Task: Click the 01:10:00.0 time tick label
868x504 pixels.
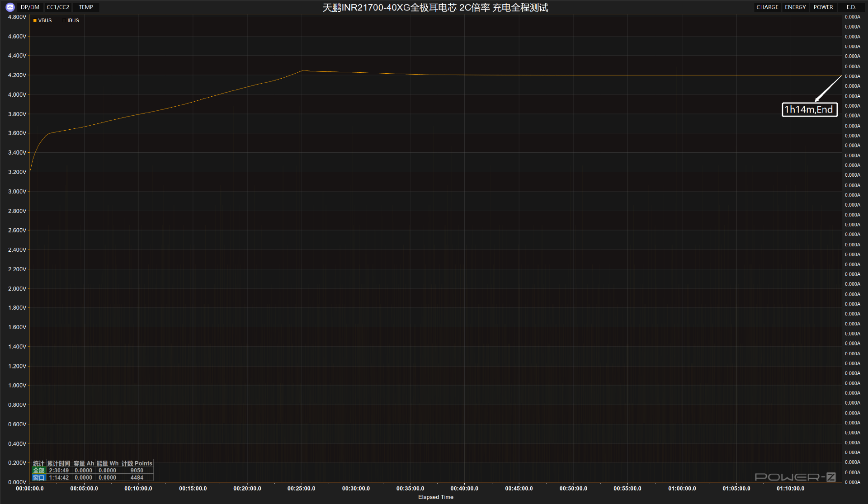Action: (x=790, y=489)
